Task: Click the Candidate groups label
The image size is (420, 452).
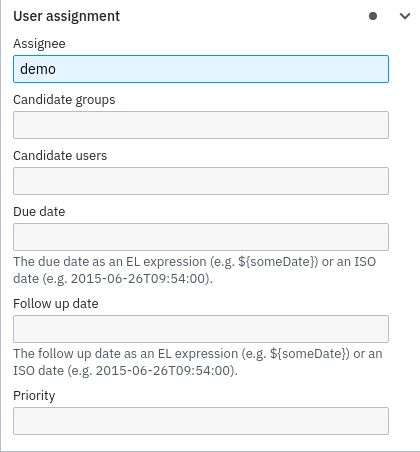Action: click(64, 100)
